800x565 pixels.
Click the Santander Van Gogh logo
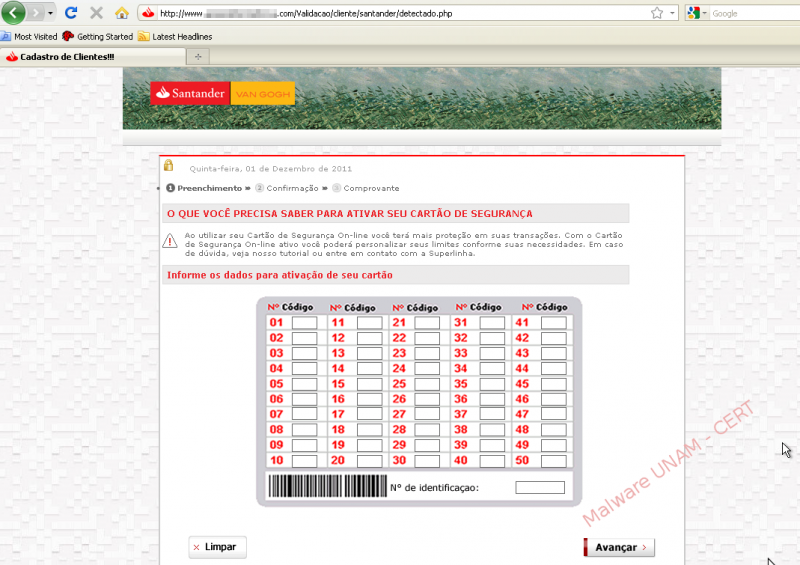222,93
